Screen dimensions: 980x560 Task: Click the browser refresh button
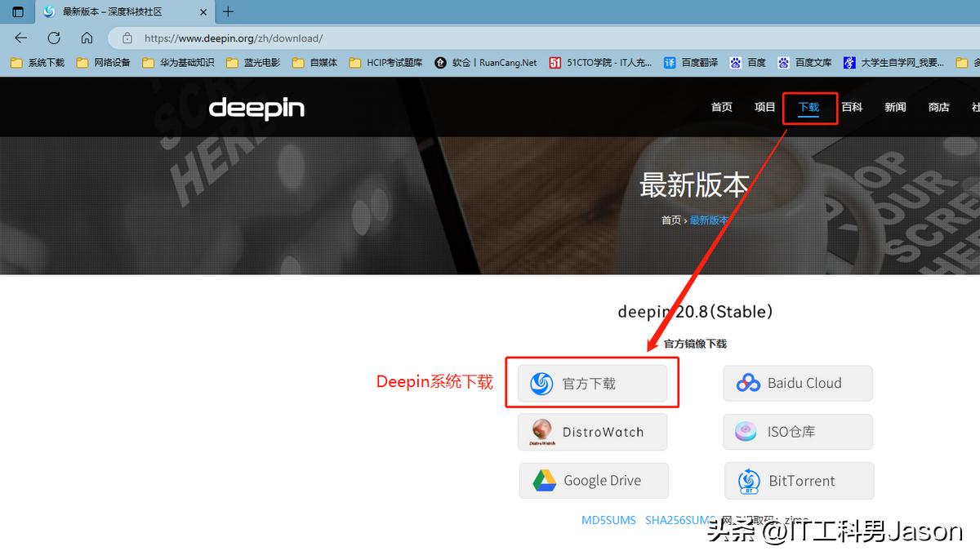pos(53,38)
